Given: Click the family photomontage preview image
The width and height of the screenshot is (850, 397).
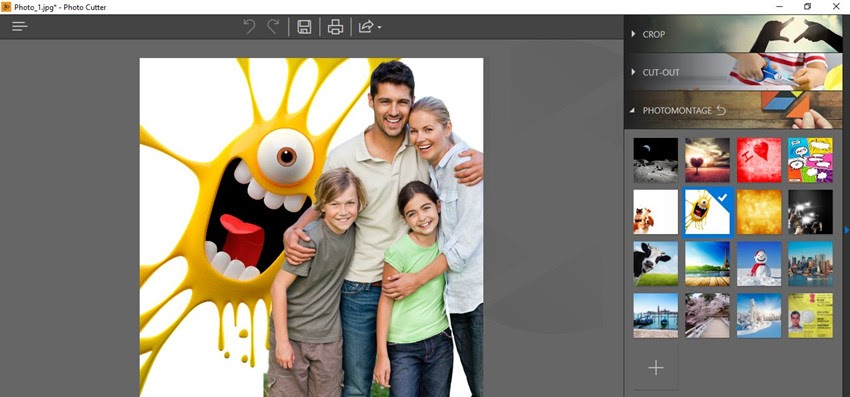Looking at the screenshot, I should coord(311,227).
